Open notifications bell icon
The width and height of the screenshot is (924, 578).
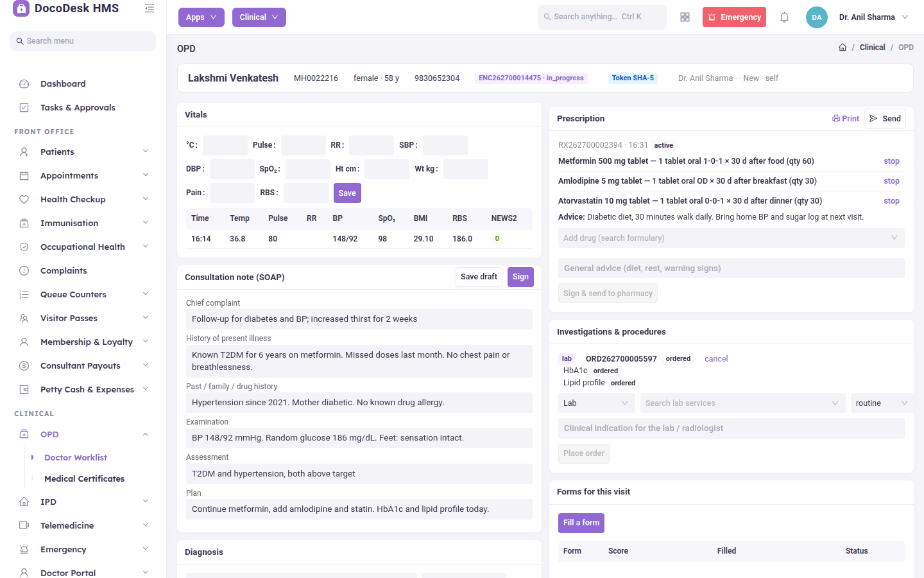click(784, 17)
